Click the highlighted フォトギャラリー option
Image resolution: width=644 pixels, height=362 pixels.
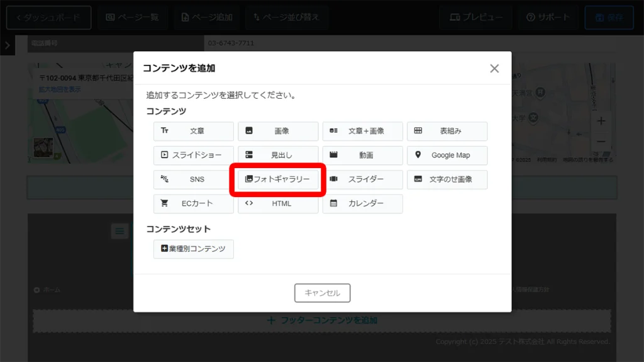tap(278, 179)
